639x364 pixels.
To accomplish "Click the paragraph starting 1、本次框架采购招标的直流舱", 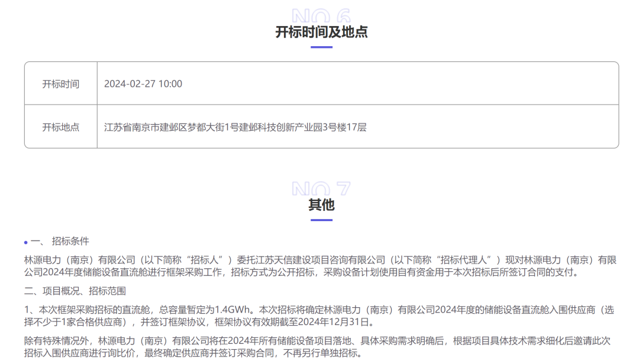I will click(x=319, y=316).
